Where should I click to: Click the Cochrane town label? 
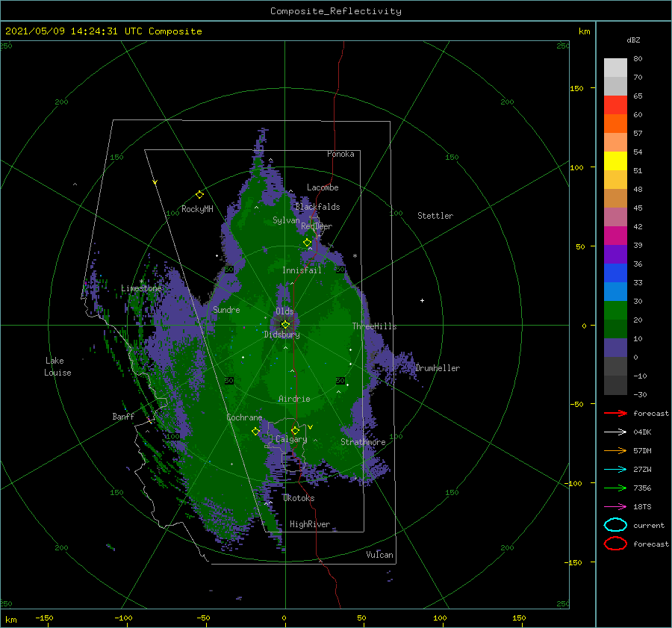click(x=244, y=417)
